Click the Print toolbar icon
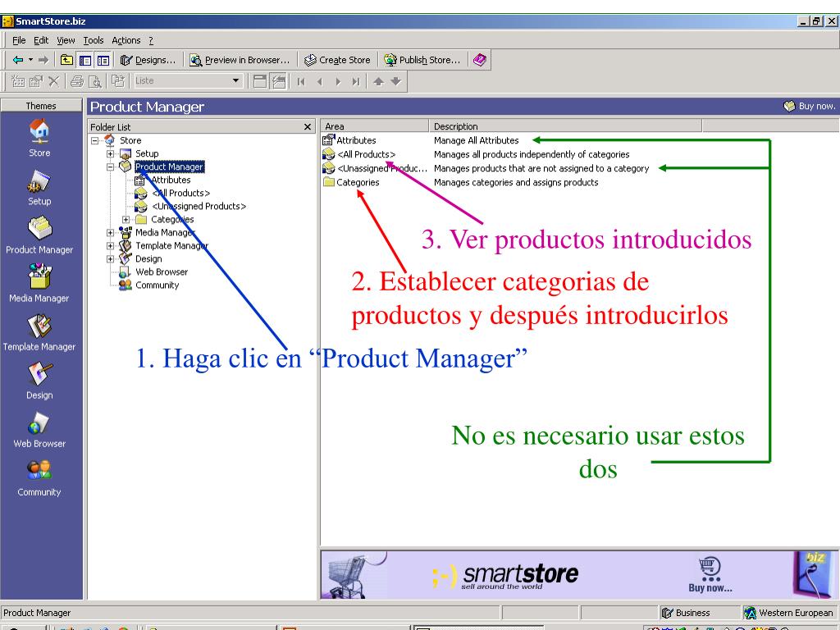840x630 pixels. coord(77,81)
